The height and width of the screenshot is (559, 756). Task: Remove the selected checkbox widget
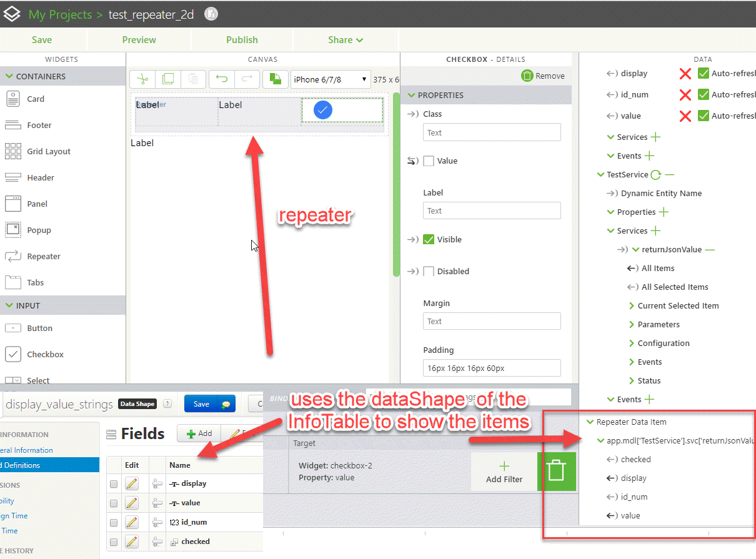pyautogui.click(x=543, y=75)
